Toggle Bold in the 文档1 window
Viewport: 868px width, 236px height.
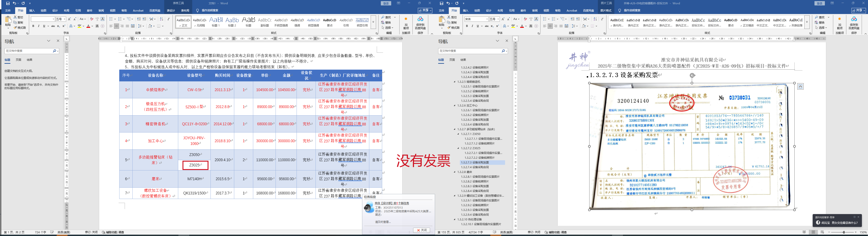point(33,26)
